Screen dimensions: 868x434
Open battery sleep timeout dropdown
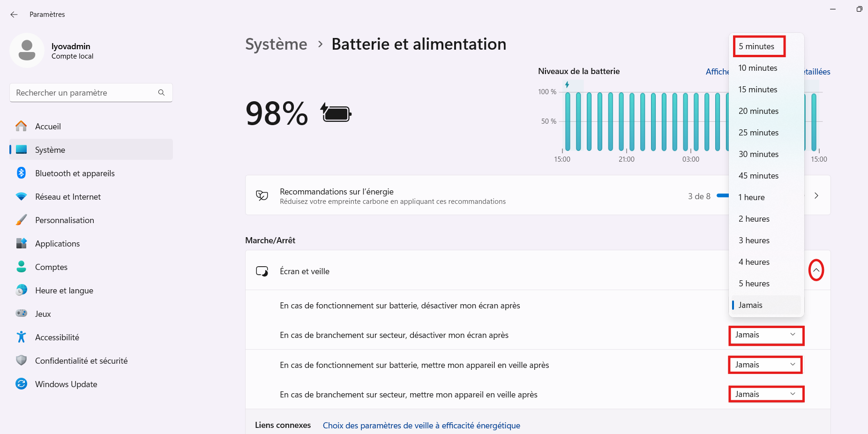pyautogui.click(x=765, y=365)
